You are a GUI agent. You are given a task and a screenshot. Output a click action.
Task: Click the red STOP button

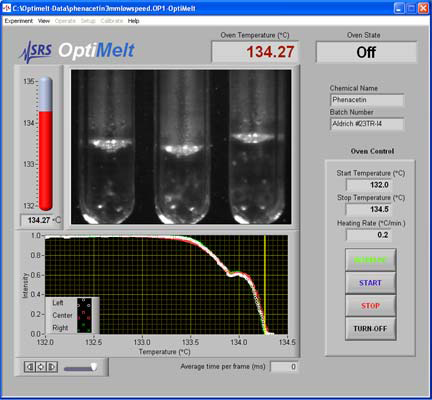pos(370,306)
